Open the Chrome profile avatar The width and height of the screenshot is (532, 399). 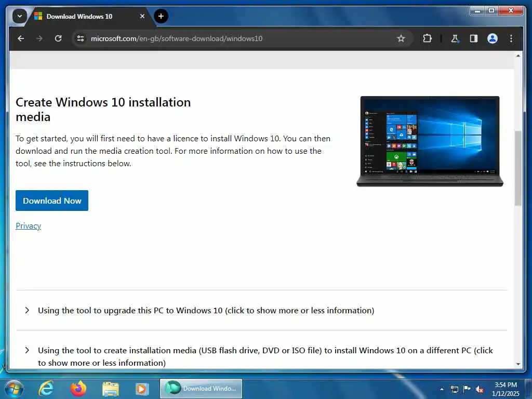tap(493, 38)
